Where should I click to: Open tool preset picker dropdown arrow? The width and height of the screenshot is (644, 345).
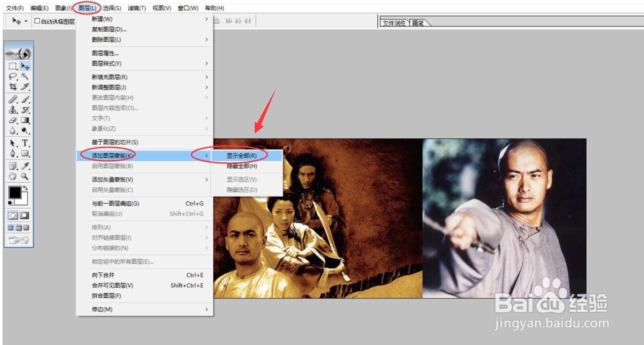pyautogui.click(x=26, y=21)
